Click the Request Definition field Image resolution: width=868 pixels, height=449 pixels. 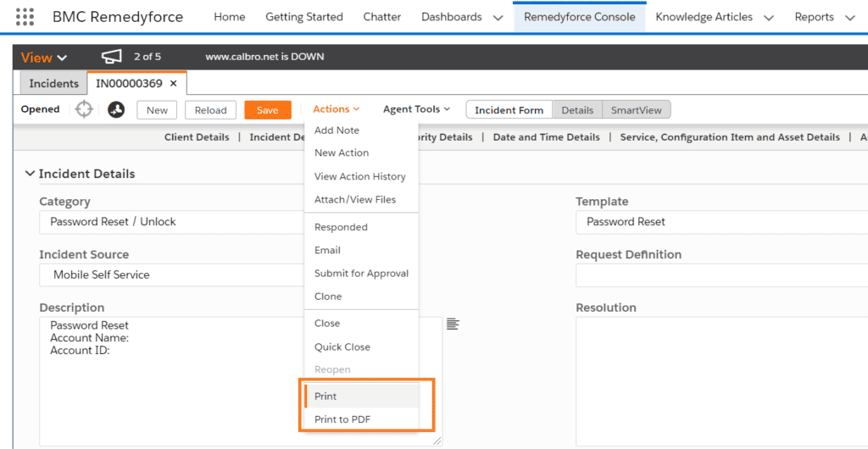pos(722,275)
